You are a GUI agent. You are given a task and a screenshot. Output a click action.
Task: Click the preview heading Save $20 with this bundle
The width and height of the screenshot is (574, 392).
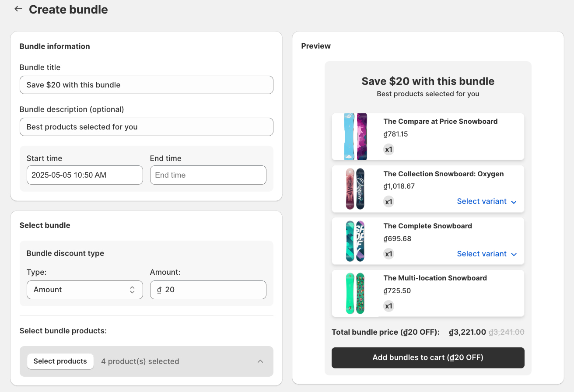(428, 81)
